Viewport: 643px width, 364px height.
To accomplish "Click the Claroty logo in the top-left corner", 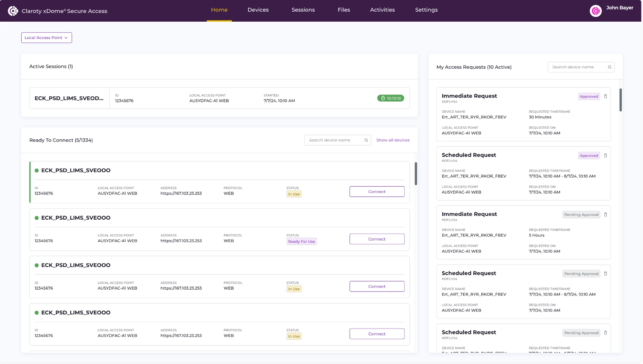I will click(13, 10).
